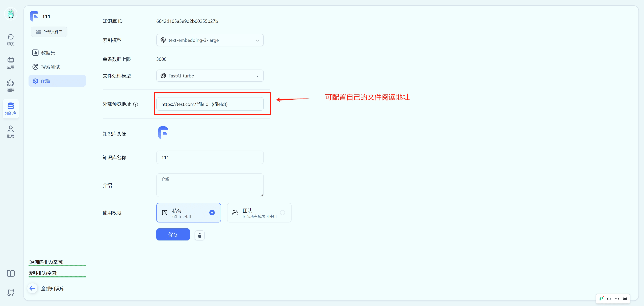644x306 pixels.
Task: Click the 保存 button
Action: 173,235
